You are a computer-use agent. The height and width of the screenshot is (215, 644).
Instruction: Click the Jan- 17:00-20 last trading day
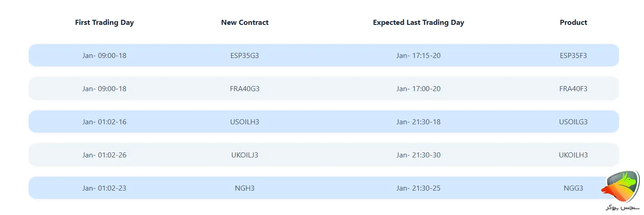click(x=418, y=89)
